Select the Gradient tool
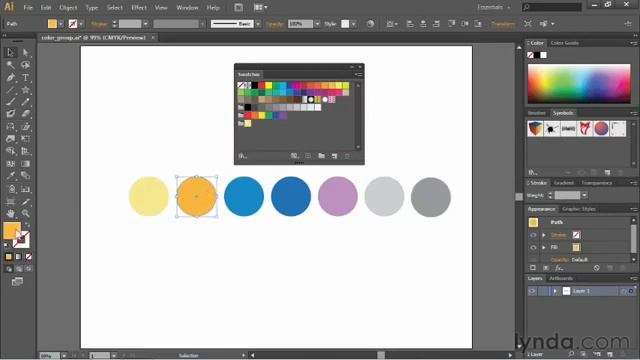640x360 pixels. tap(25, 164)
